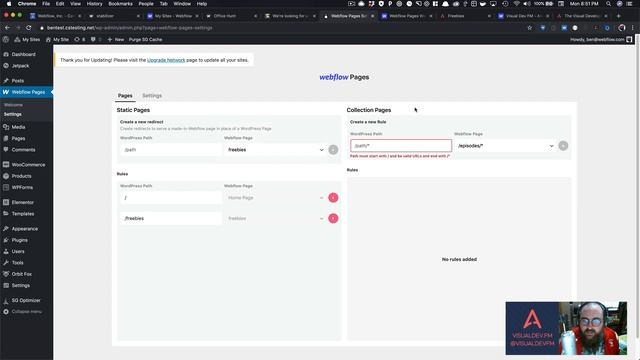Open Posts in sidebar
Image resolution: width=640 pixels, height=360 pixels.
pos(18,81)
